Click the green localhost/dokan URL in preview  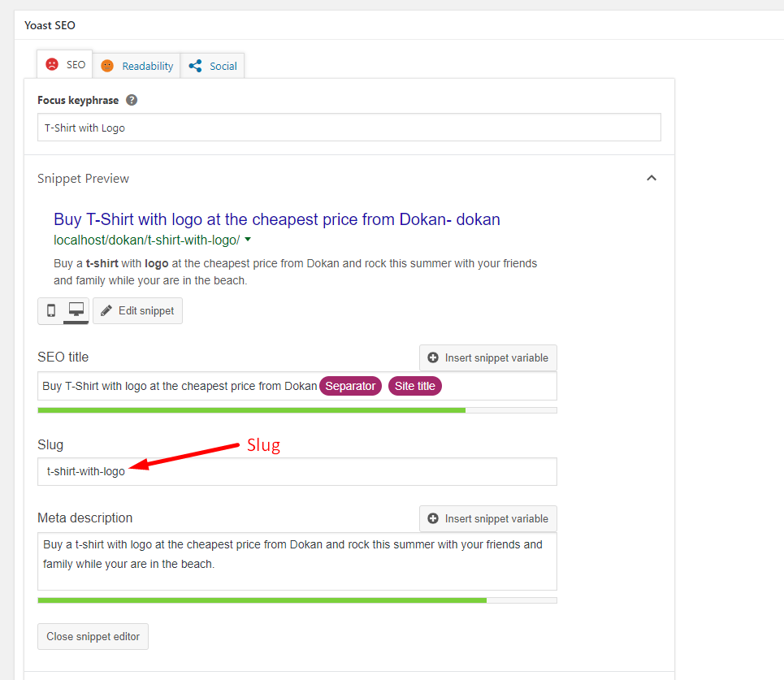(146, 240)
